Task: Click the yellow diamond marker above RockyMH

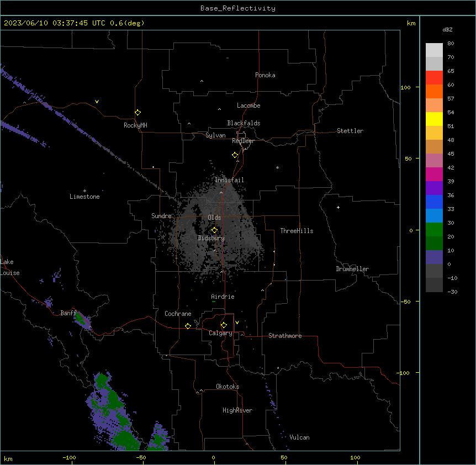Action: point(138,113)
